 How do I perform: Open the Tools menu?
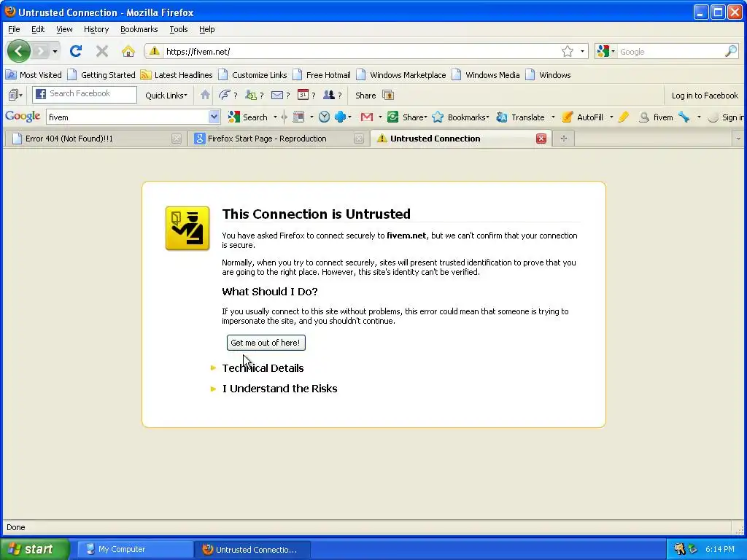point(179,29)
